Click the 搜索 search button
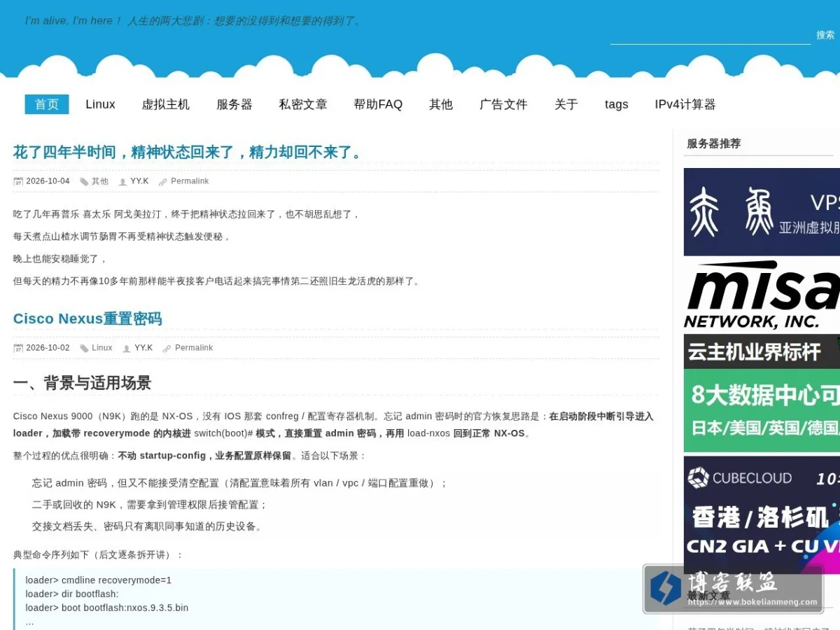The image size is (840, 630). [825, 35]
